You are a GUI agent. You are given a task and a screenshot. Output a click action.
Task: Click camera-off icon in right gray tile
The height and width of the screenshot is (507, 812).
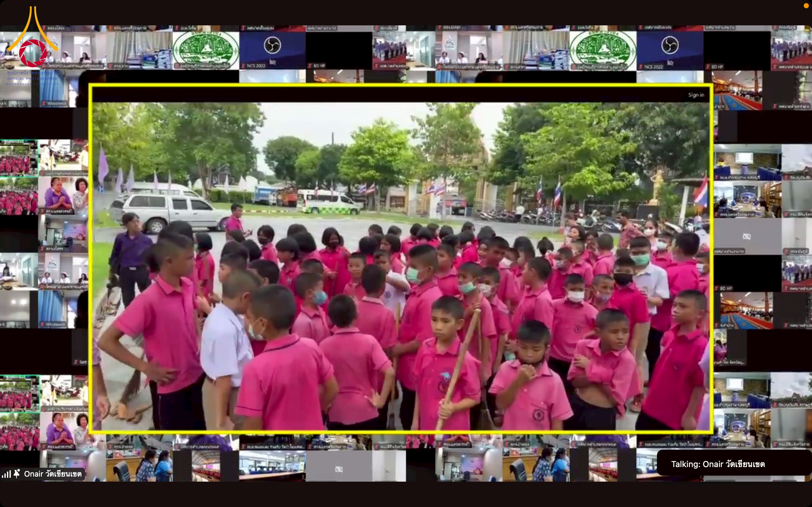(x=747, y=236)
